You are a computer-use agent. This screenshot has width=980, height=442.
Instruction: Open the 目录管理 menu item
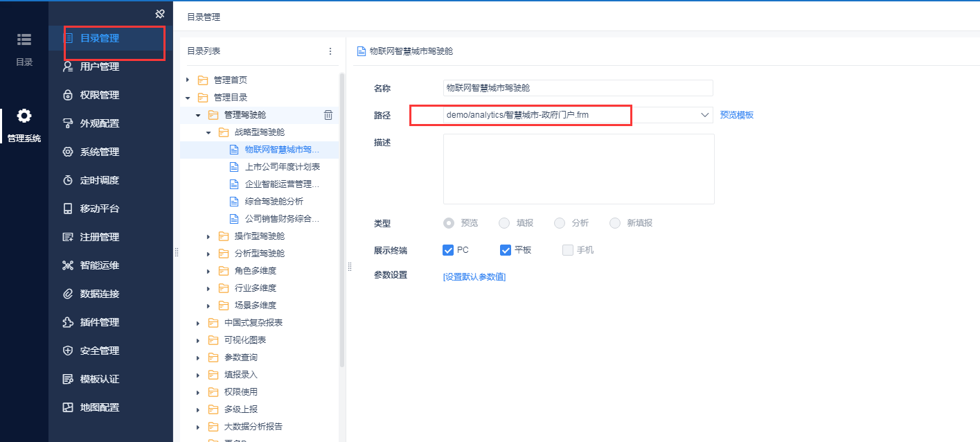(111, 38)
